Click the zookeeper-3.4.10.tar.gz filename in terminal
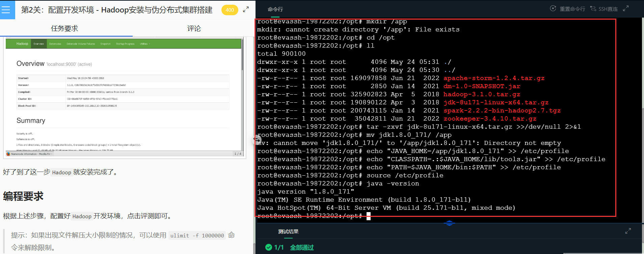 (490, 119)
